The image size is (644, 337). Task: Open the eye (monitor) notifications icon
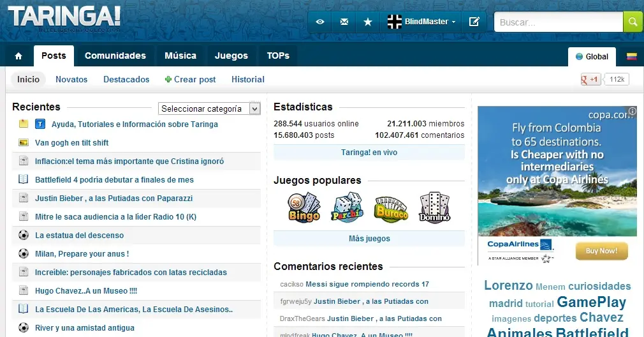(320, 22)
